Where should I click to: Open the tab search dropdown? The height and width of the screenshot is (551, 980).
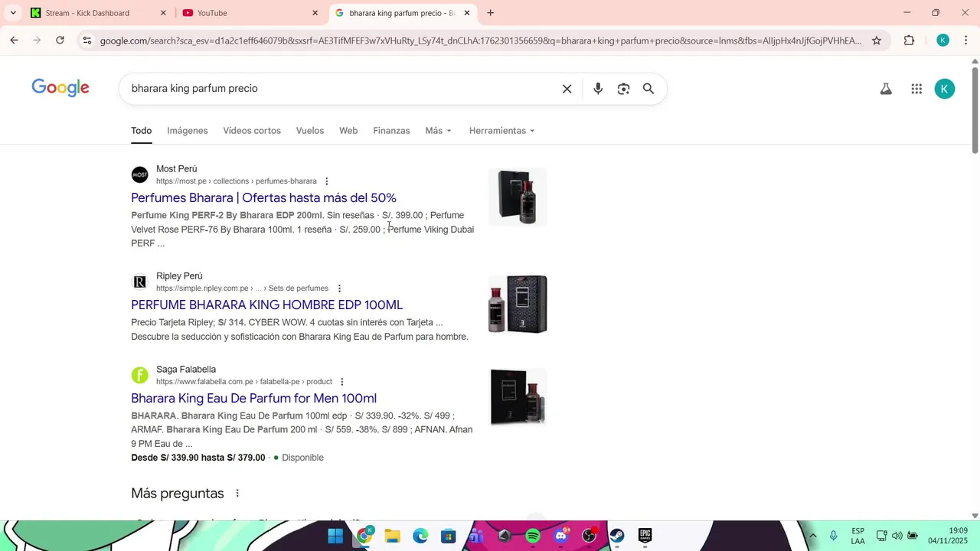[13, 13]
